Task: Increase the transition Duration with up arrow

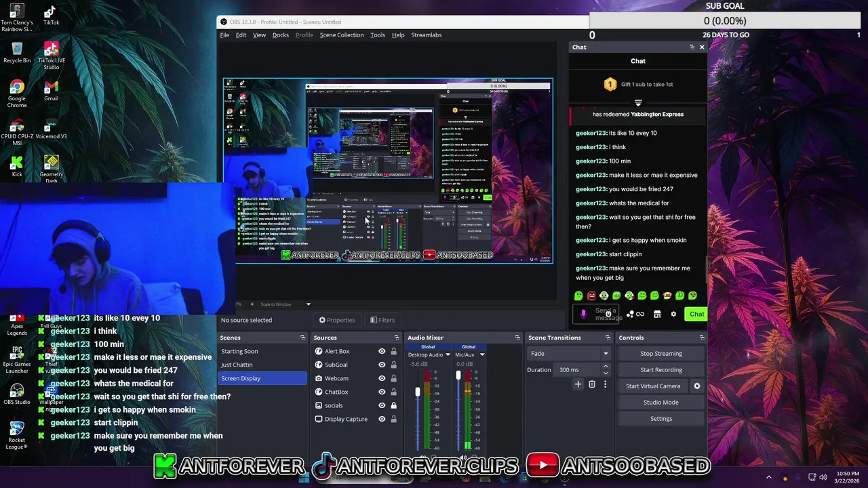Action: (x=606, y=367)
